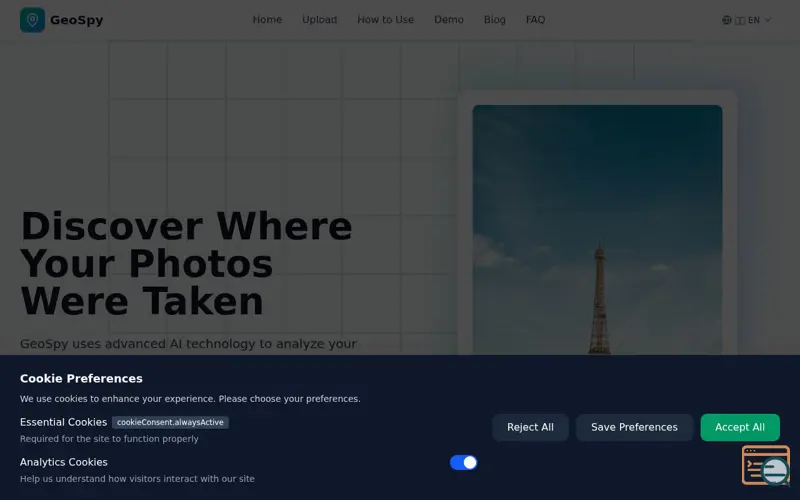The width and height of the screenshot is (800, 500).
Task: Click 'Required for the site to function properly'
Action: [x=109, y=439]
